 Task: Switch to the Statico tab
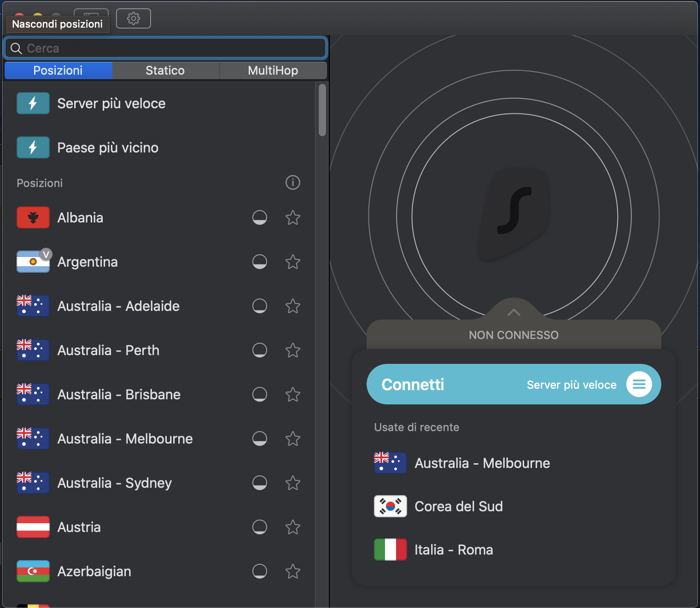tap(165, 70)
